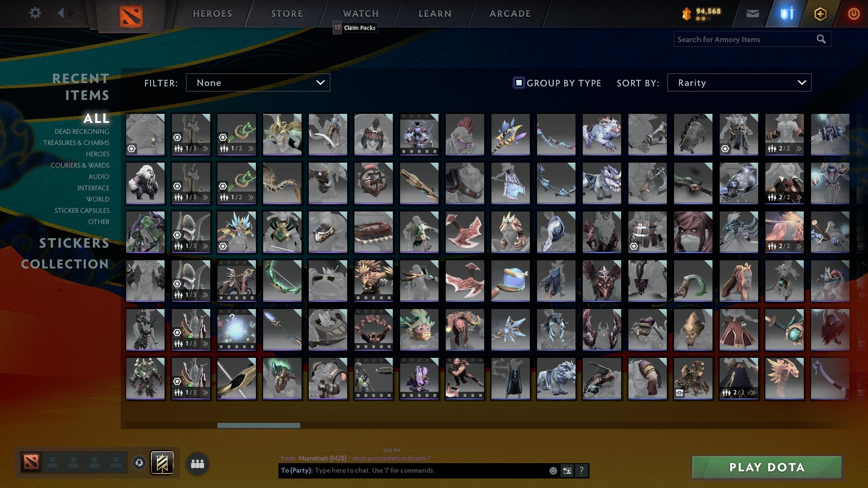Select the Couriers & Wards category

click(x=80, y=165)
